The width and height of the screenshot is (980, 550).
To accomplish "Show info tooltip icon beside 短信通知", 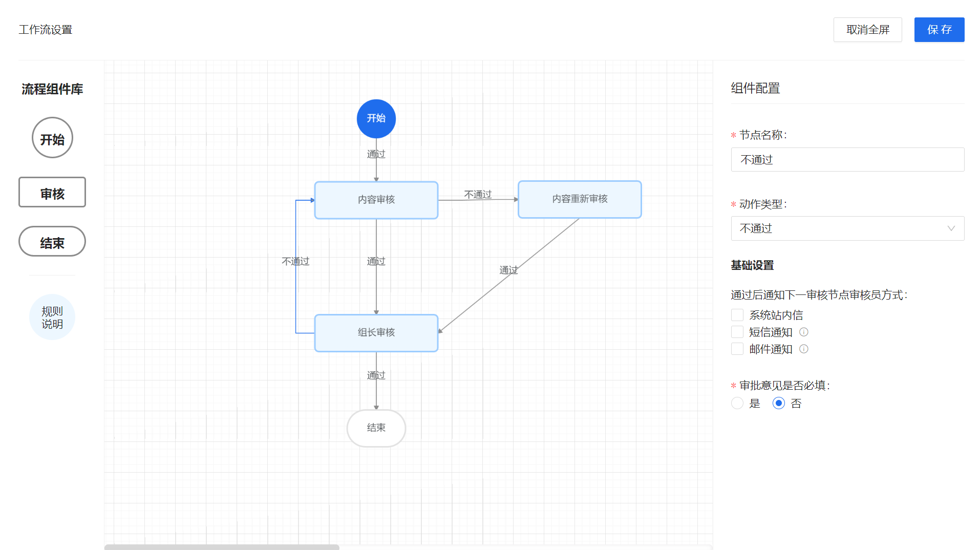I will click(x=804, y=332).
